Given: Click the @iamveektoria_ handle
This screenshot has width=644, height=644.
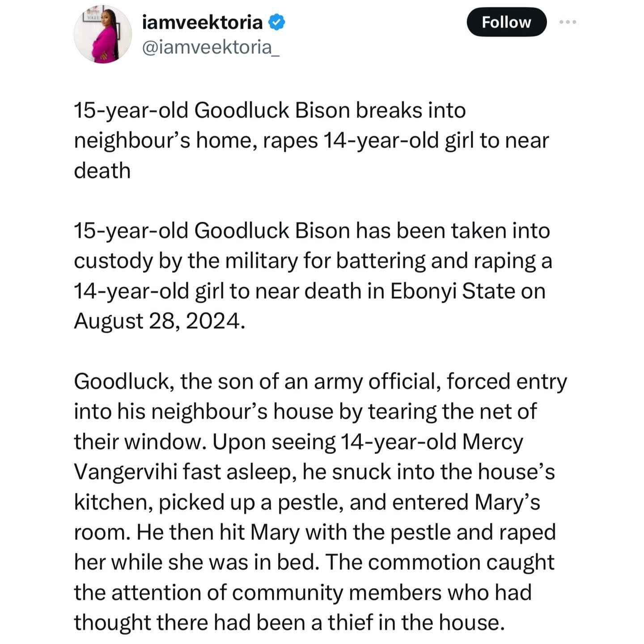Looking at the screenshot, I should [x=211, y=47].
